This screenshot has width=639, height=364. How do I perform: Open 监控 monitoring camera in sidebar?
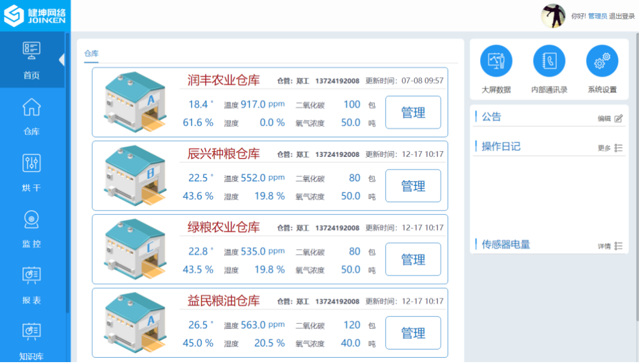tap(31, 228)
